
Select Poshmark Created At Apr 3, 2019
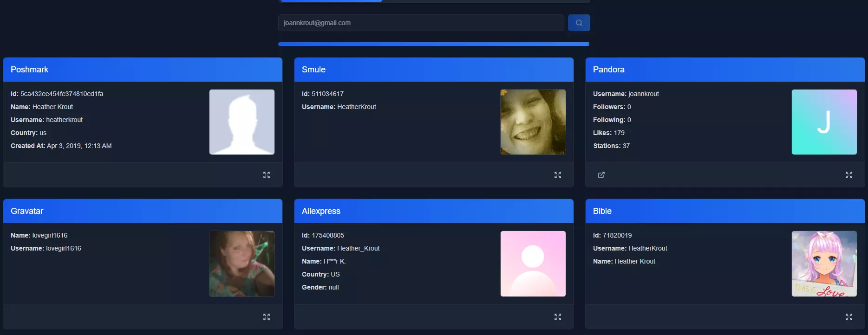pyautogui.click(x=61, y=146)
